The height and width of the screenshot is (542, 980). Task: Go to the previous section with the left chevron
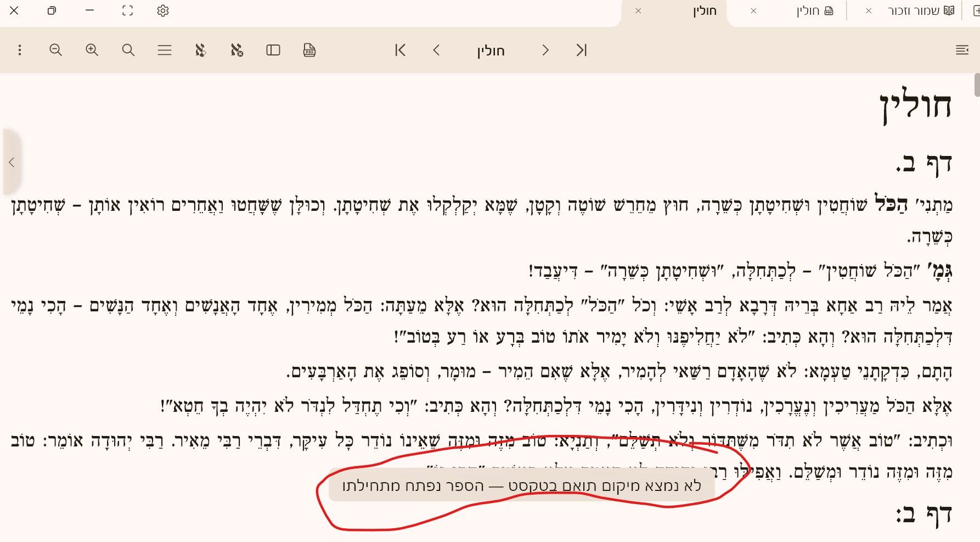[436, 51]
